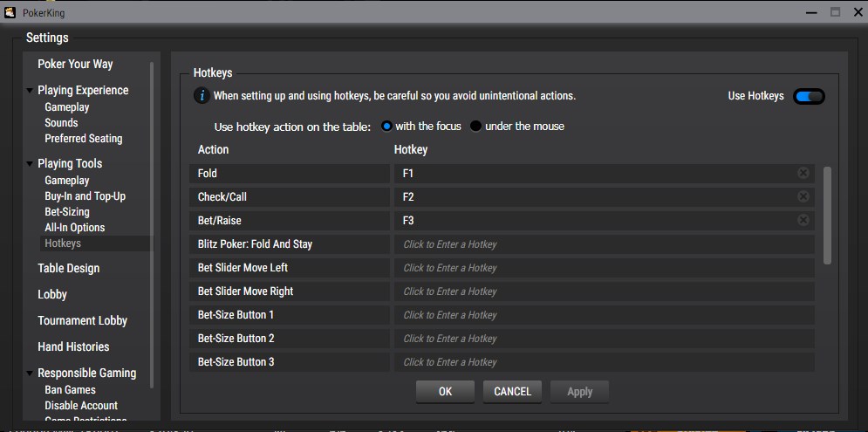Open the Sounds settings page
Viewport: 868px width, 432px height.
coord(61,122)
